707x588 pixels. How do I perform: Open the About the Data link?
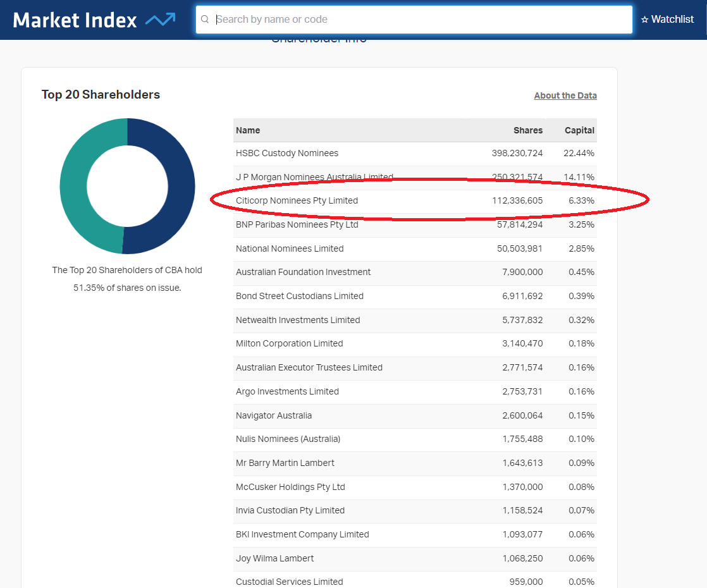[x=565, y=95]
